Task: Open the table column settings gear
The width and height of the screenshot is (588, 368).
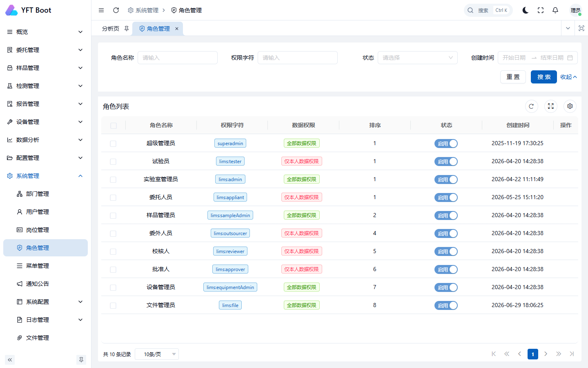Action: click(x=570, y=106)
